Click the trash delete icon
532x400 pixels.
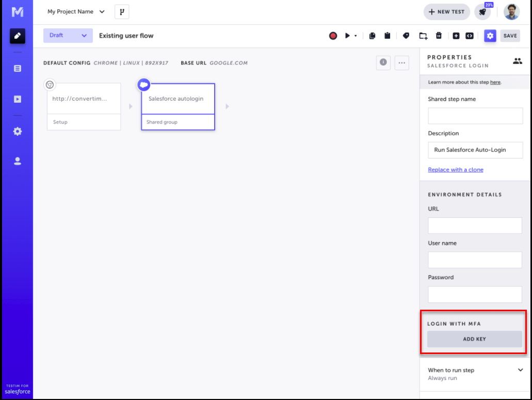(439, 36)
